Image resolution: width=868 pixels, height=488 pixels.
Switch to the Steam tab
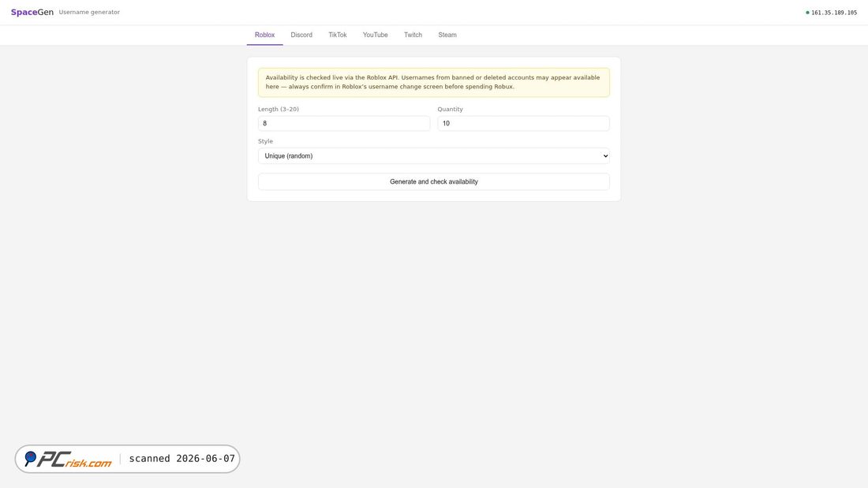click(447, 35)
